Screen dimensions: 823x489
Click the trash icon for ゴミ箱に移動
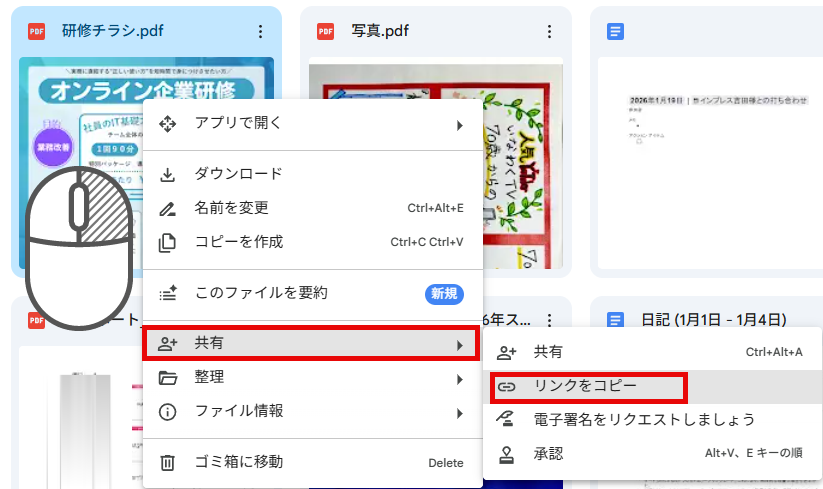pos(168,462)
